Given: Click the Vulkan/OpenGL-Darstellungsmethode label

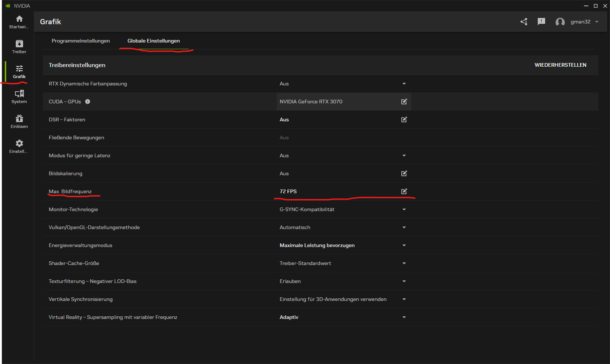Looking at the screenshot, I should pos(94,227).
